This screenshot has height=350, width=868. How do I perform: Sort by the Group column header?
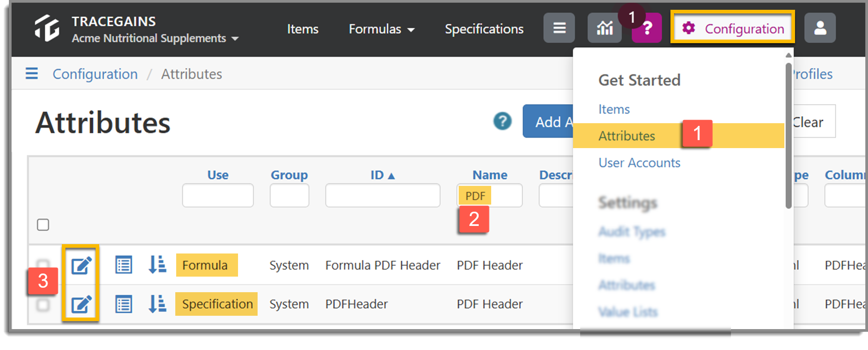pos(289,175)
